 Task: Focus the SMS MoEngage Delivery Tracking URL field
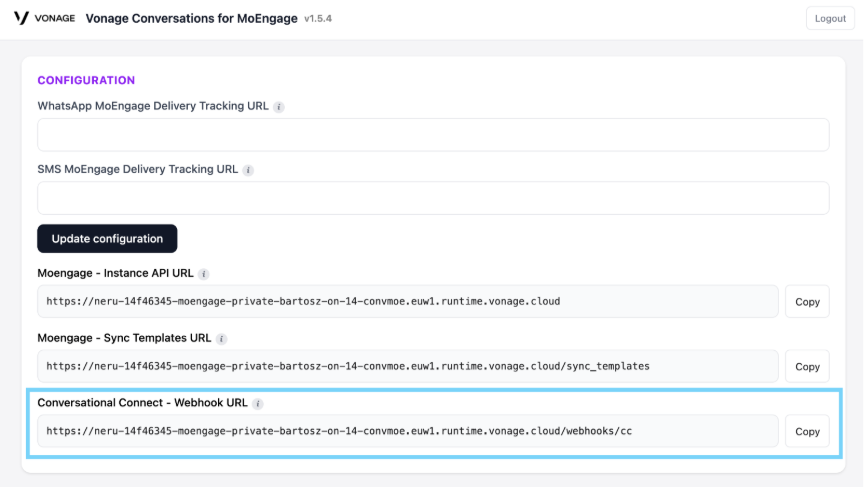point(433,198)
